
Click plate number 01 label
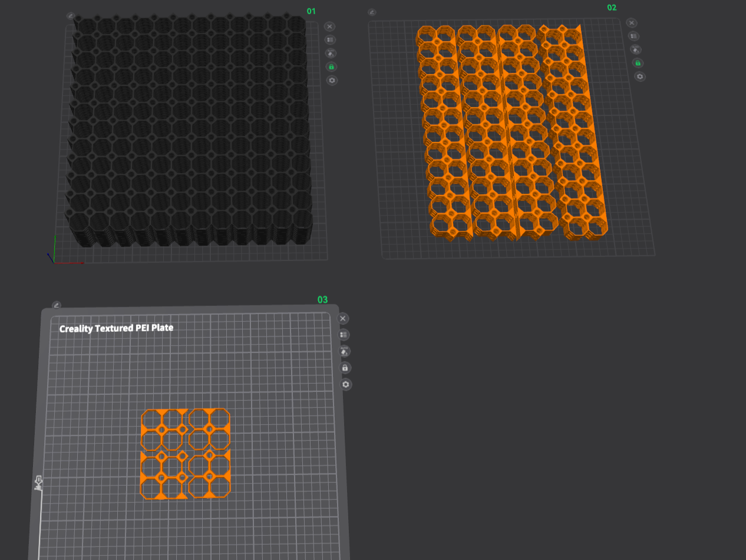point(311,11)
